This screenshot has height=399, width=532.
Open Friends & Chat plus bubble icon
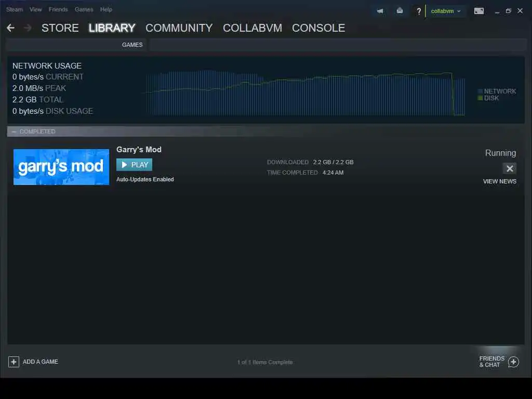coord(513,362)
